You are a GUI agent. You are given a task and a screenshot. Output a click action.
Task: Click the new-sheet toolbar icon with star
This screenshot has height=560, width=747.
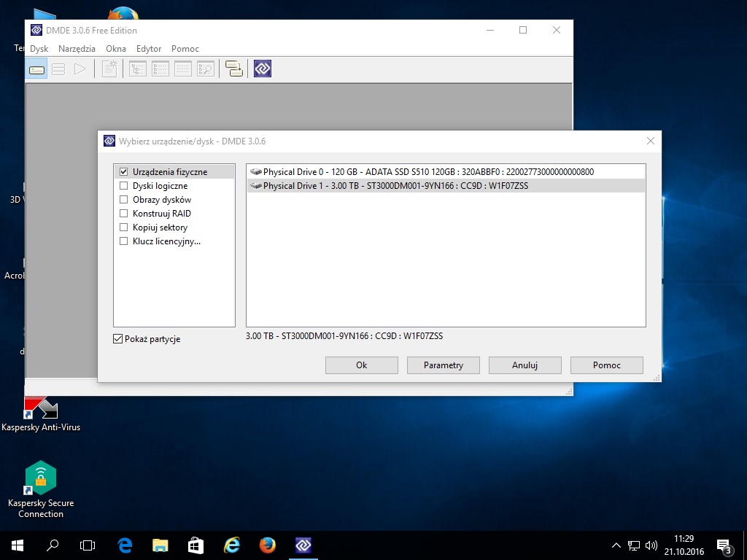pyautogui.click(x=109, y=69)
